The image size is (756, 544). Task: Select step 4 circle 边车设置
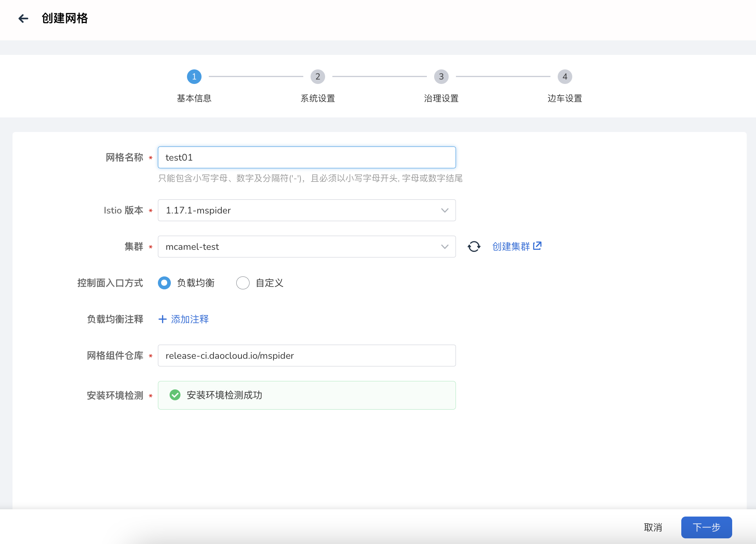point(565,77)
